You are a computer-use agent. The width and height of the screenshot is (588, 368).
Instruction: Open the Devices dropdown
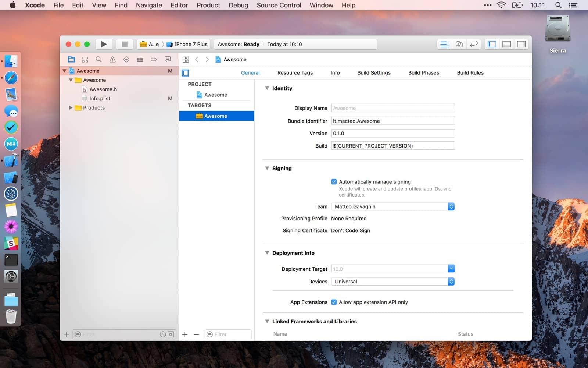[x=392, y=282]
